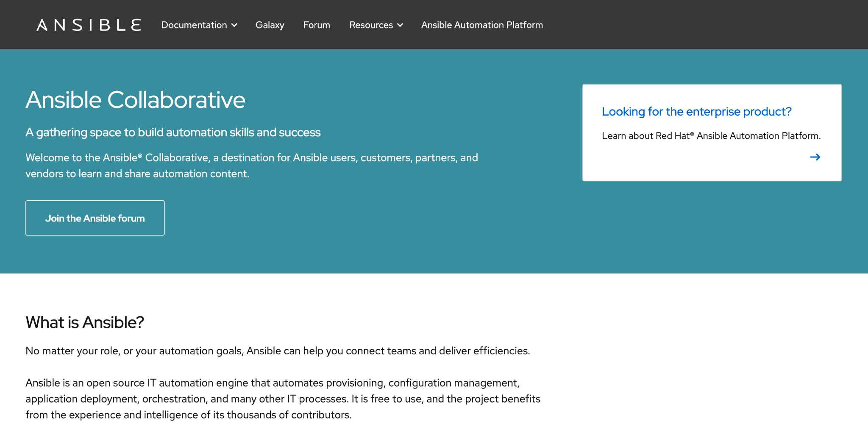Image resolution: width=868 pixels, height=428 pixels.
Task: Click the 'No matter your role' sentence
Action: 278,351
